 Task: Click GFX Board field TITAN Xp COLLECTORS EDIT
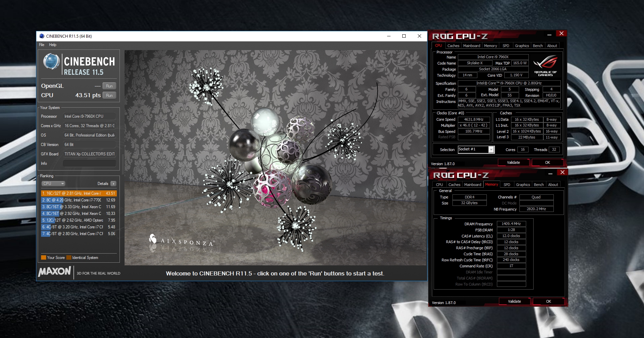(x=90, y=154)
